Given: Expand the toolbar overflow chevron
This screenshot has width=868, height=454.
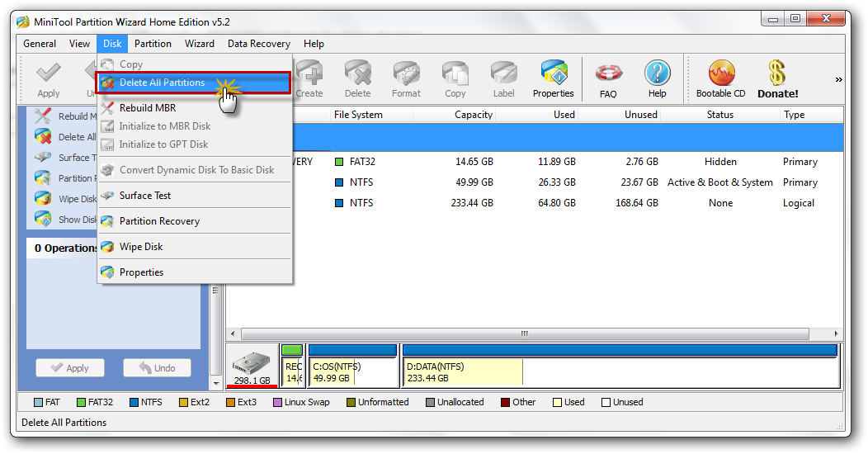Looking at the screenshot, I should coord(838,80).
